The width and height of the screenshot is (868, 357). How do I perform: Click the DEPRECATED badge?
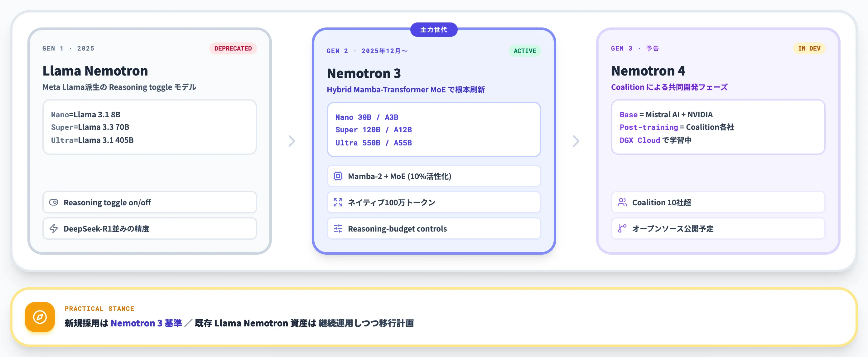click(233, 48)
